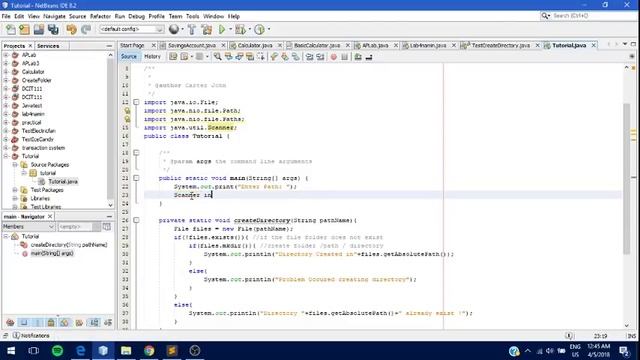Click the New File toolbar icon

[11, 29]
